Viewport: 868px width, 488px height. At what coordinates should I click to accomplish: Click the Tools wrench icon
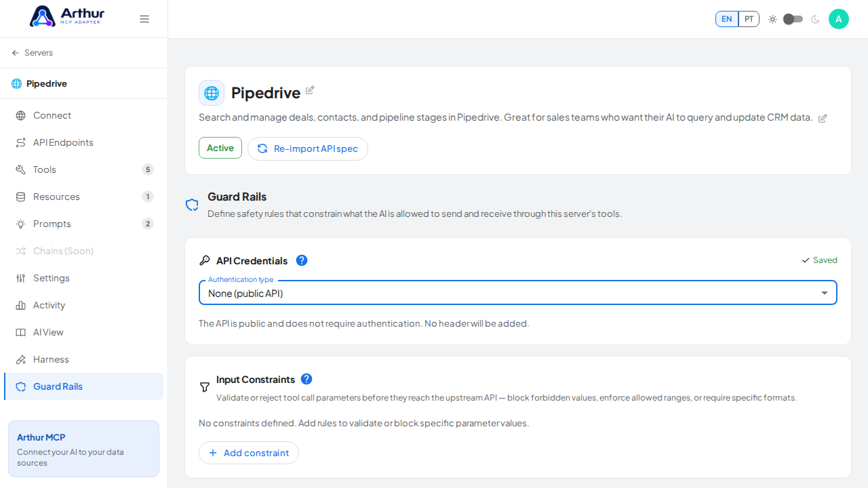pyautogui.click(x=21, y=169)
